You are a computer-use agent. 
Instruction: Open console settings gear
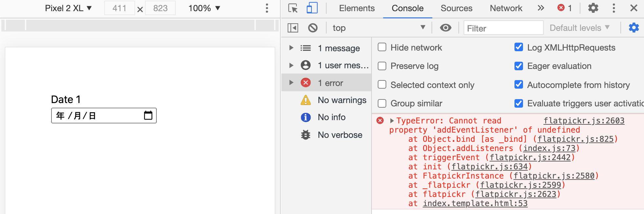634,28
